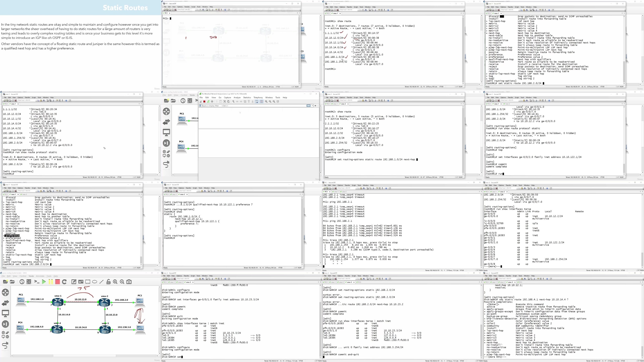
Task: Toggle add-a-link cable tool in four-router GNS3 sidebar
Action: (5, 346)
